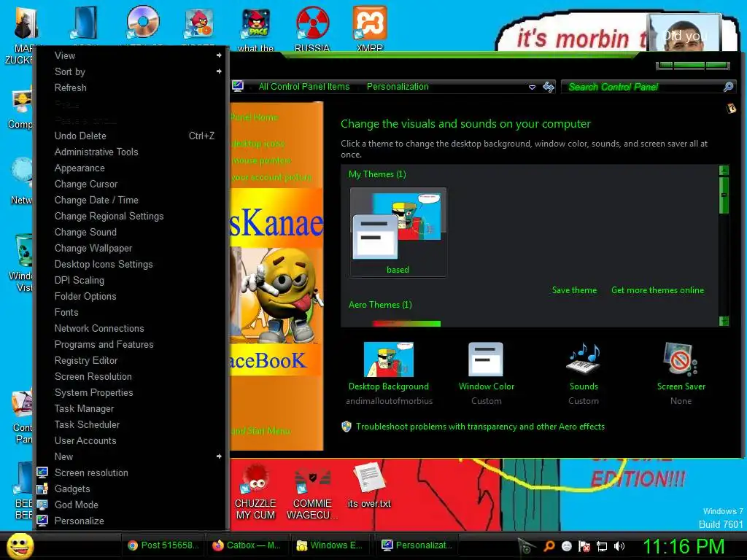
Task: Click All Control Panel Items breadcrumb
Action: coord(304,87)
